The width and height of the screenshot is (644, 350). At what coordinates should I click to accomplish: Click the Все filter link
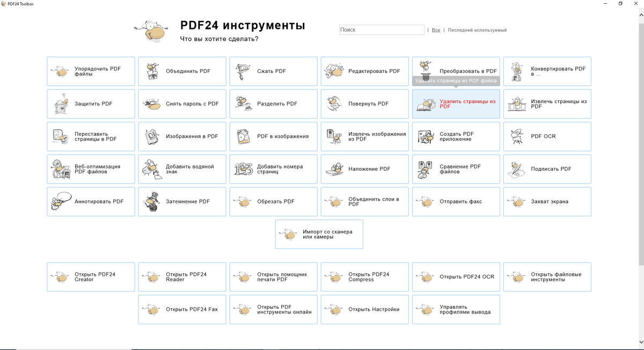pos(436,30)
